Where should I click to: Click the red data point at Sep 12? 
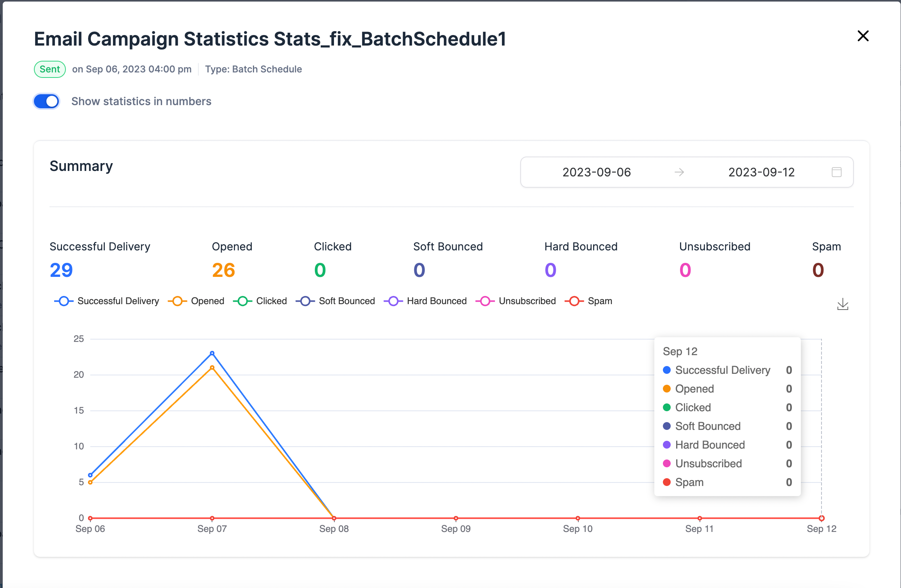(x=821, y=518)
